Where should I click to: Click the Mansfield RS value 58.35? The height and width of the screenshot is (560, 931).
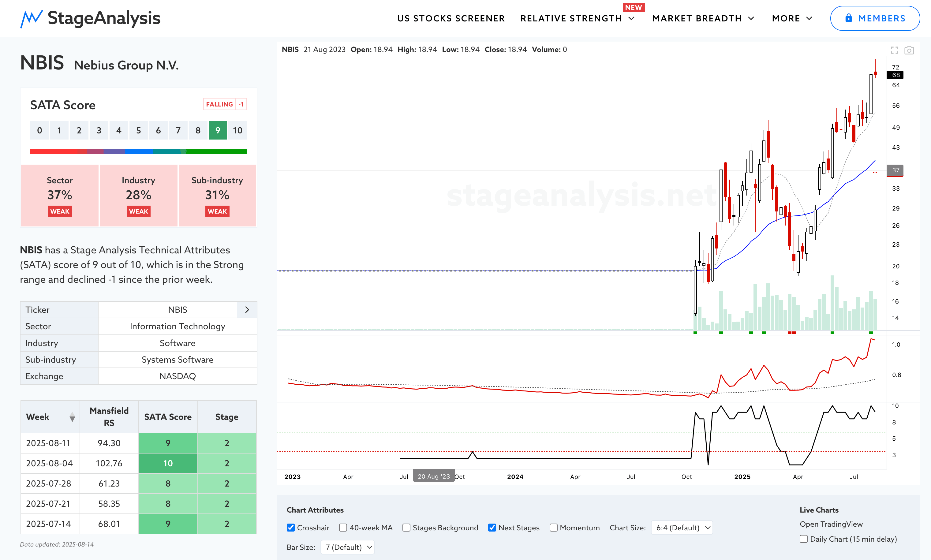tap(109, 504)
